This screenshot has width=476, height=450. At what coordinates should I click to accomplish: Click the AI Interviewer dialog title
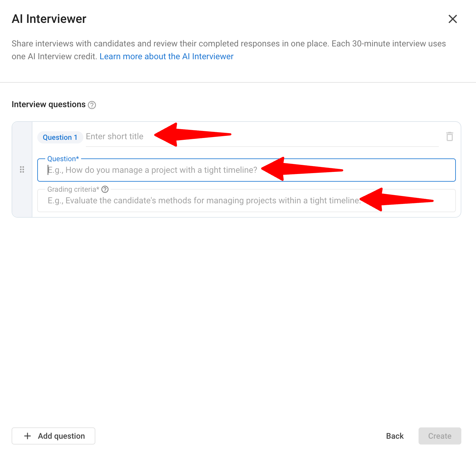(x=49, y=19)
